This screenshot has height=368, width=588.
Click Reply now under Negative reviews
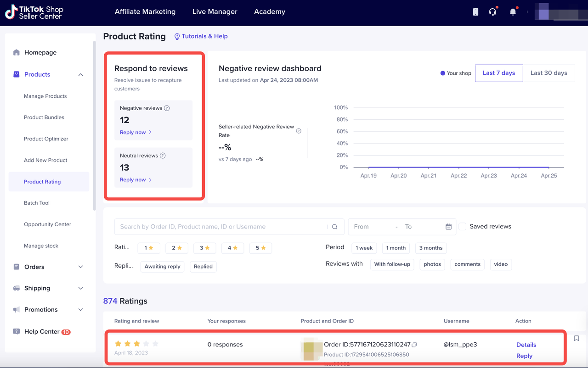coord(136,133)
